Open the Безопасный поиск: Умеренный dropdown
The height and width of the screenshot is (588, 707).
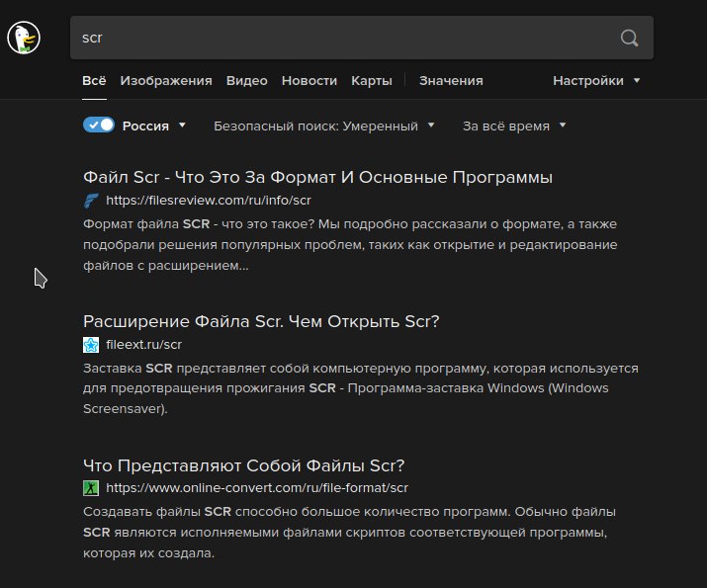[x=323, y=126]
